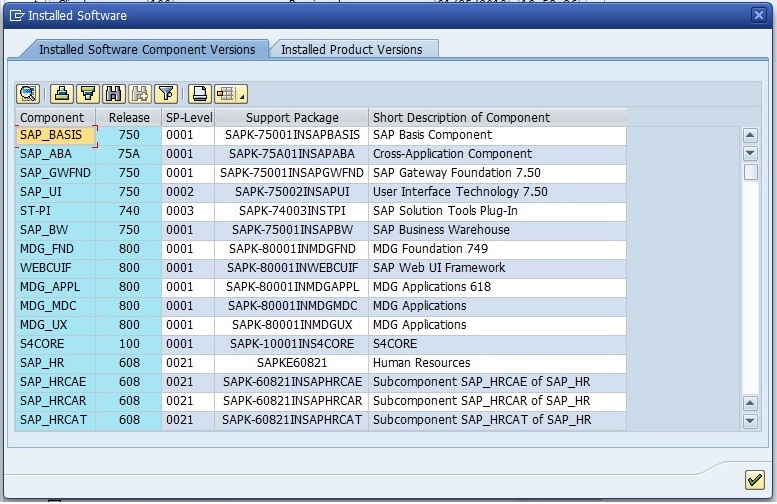Image resolution: width=777 pixels, height=504 pixels.
Task: Sort table in descending order
Action: (88, 94)
